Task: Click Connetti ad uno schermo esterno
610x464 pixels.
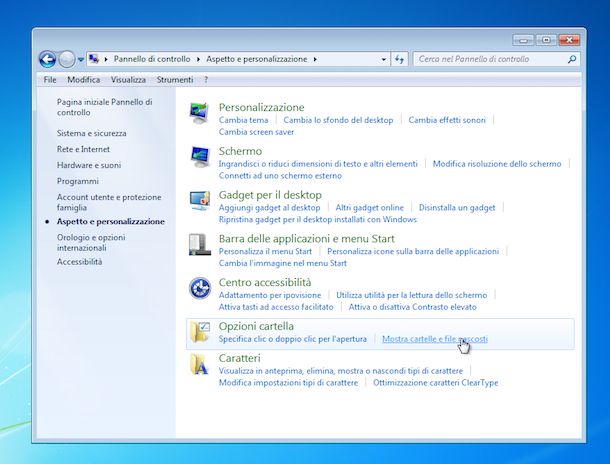Action: pos(280,175)
